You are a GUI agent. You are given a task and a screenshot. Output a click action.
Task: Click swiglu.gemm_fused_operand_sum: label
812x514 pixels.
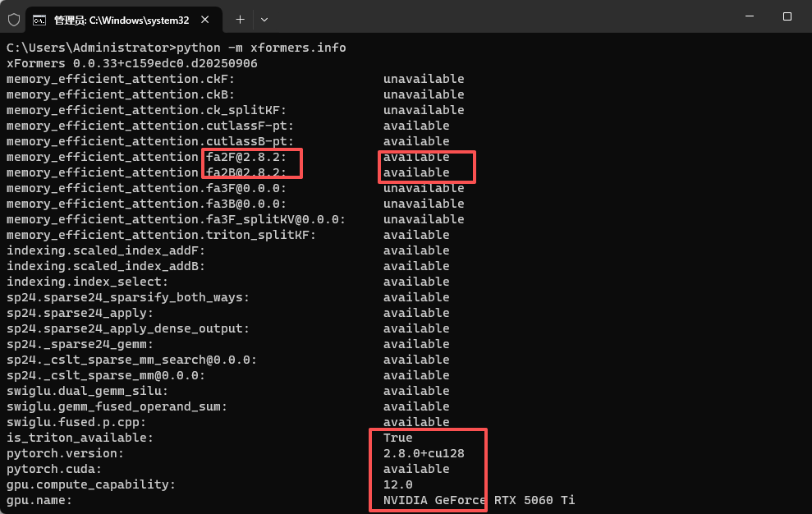tap(117, 406)
